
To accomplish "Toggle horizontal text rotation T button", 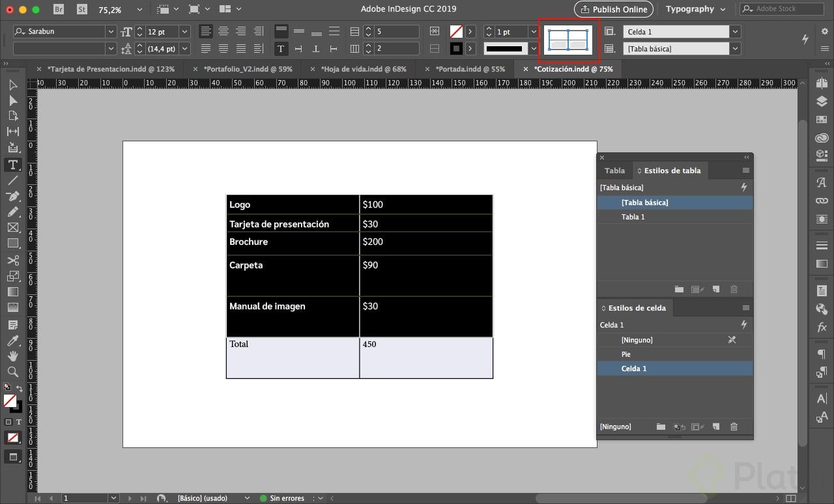I will (x=281, y=48).
